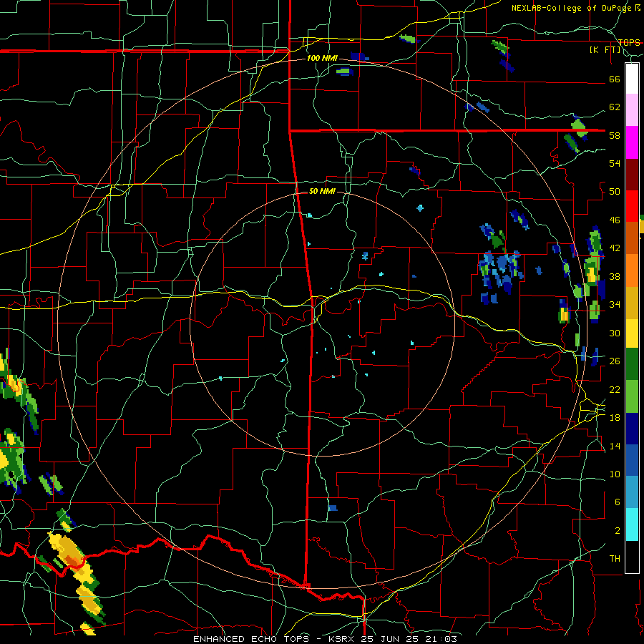The height and width of the screenshot is (644, 644).
Task: Pick the white swatch in the legend
Action: [632, 79]
